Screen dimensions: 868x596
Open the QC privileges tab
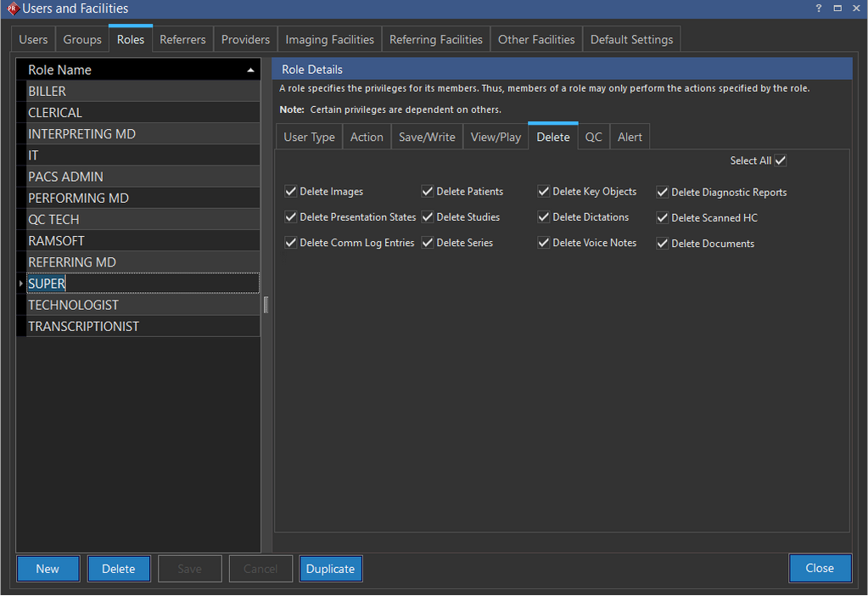(593, 137)
